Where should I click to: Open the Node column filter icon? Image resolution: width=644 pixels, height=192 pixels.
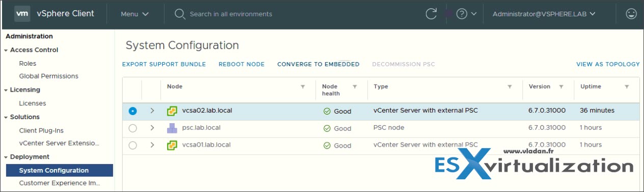point(303,87)
